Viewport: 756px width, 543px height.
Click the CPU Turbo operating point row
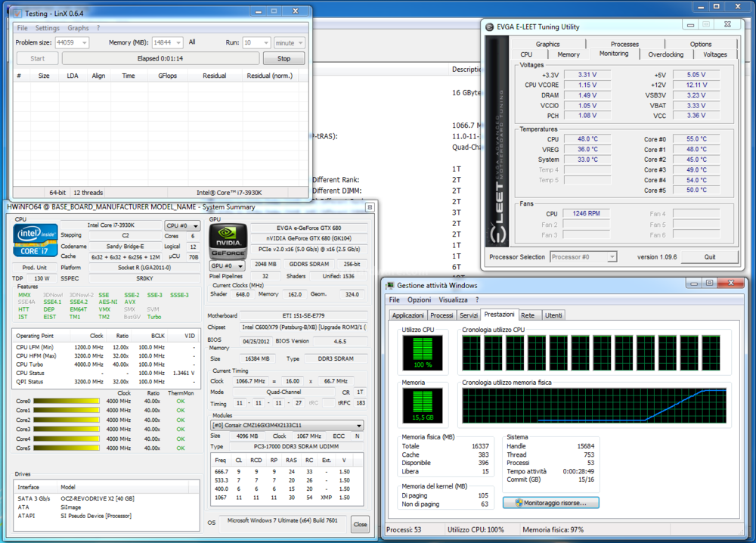click(x=106, y=365)
